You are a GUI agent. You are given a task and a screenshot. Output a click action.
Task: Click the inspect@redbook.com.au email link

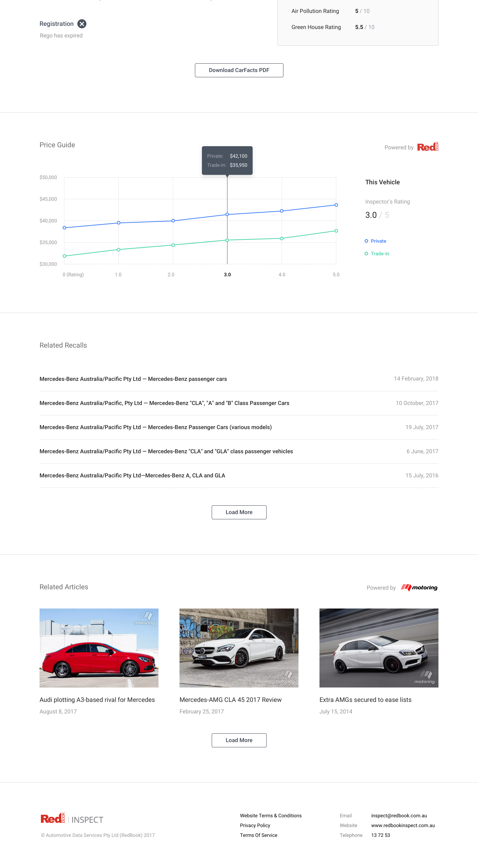click(399, 815)
